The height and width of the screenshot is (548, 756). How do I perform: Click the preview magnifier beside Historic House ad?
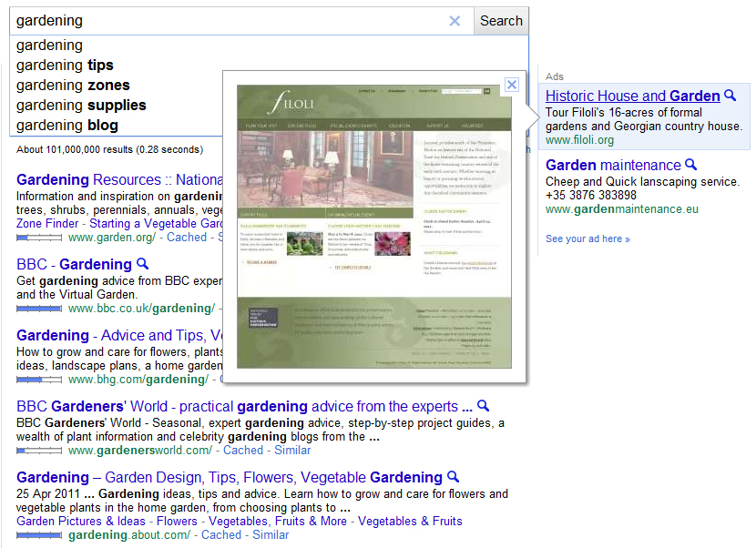click(730, 96)
